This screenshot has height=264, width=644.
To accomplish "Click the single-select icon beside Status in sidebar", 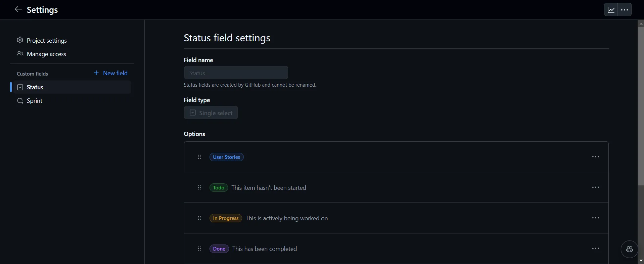I will pos(20,87).
